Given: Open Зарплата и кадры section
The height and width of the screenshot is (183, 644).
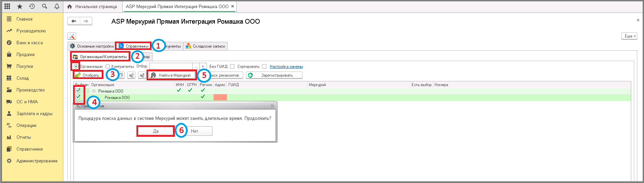Looking at the screenshot, I should pos(34,114).
